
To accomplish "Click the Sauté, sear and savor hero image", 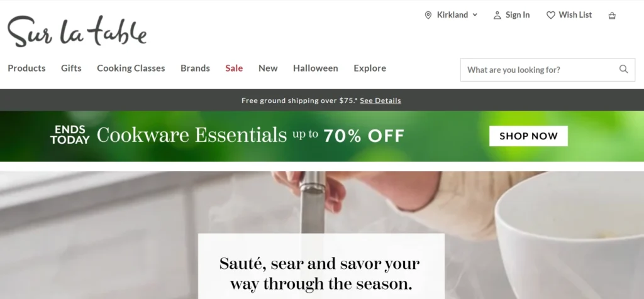I will coord(322,235).
